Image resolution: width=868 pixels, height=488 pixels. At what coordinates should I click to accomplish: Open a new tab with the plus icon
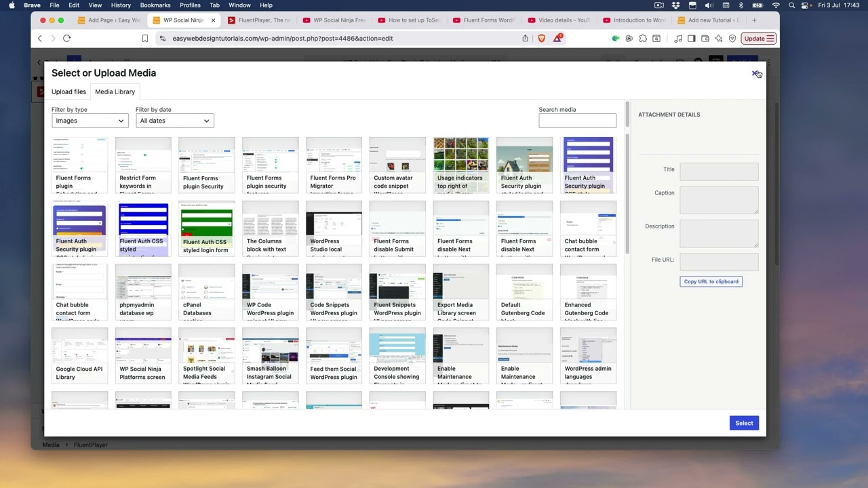754,20
